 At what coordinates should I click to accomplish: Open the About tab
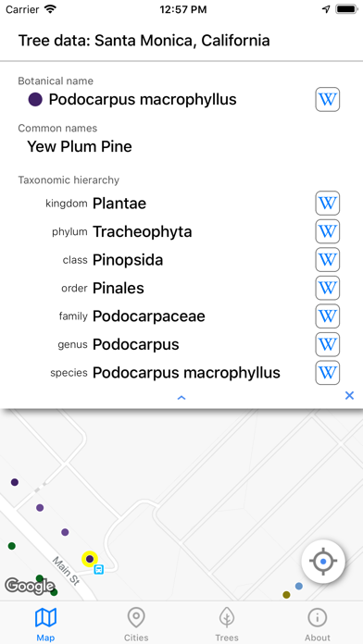[318, 625]
